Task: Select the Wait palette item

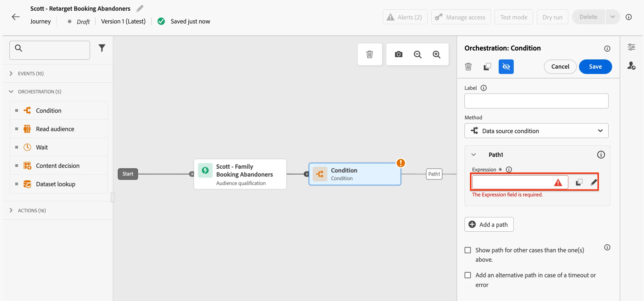Action: click(59, 147)
